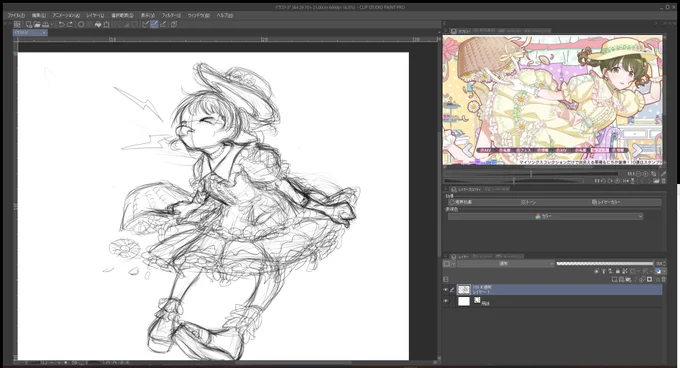Open the ヘルプ (Help) menu

coord(225,15)
